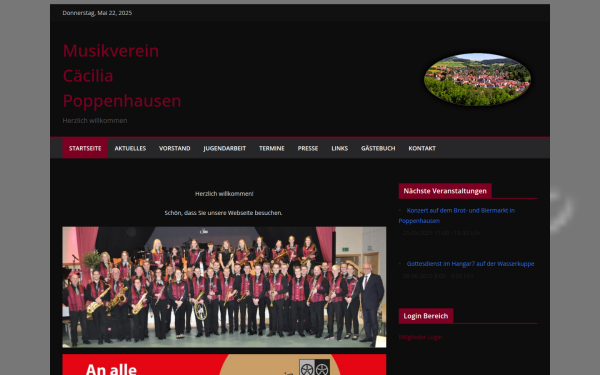Image resolution: width=600 pixels, height=375 pixels.
Task: Click the orchestra group photo
Action: point(224,287)
